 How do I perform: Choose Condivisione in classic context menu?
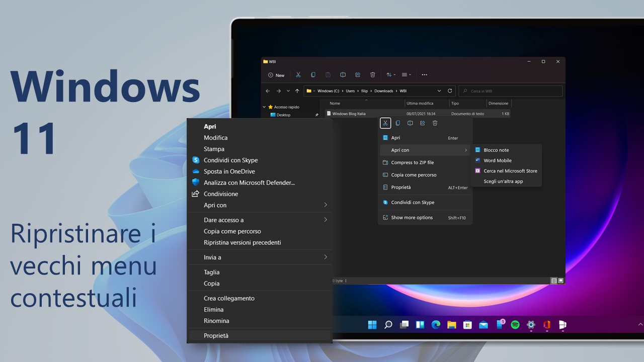[x=260, y=194]
